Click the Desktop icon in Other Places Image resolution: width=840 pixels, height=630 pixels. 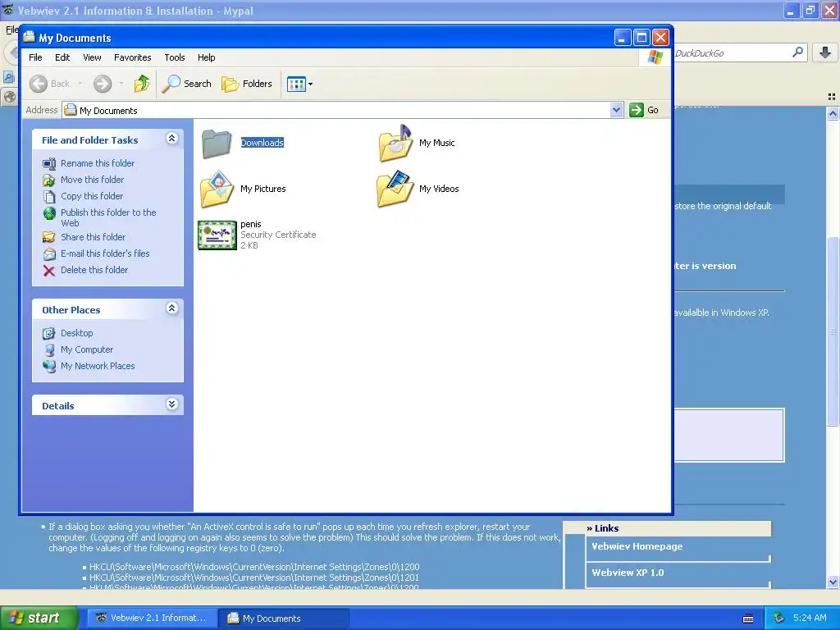tap(48, 333)
